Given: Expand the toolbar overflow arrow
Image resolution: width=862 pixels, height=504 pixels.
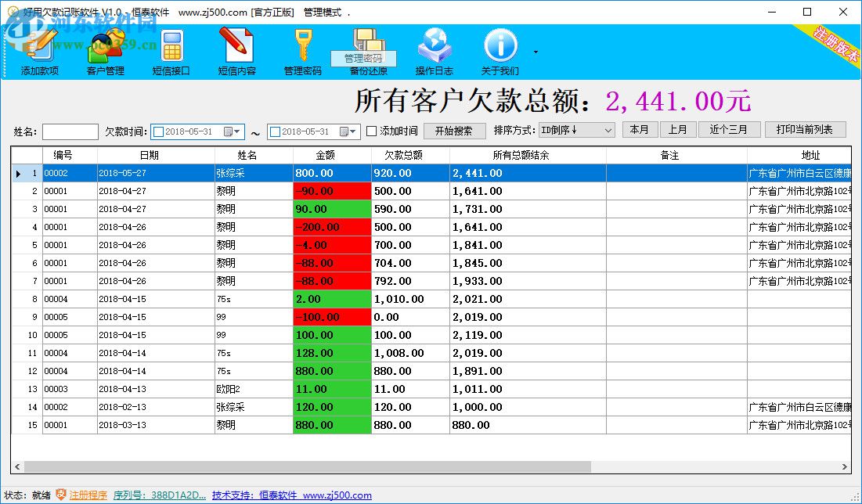Looking at the screenshot, I should coord(536,52).
